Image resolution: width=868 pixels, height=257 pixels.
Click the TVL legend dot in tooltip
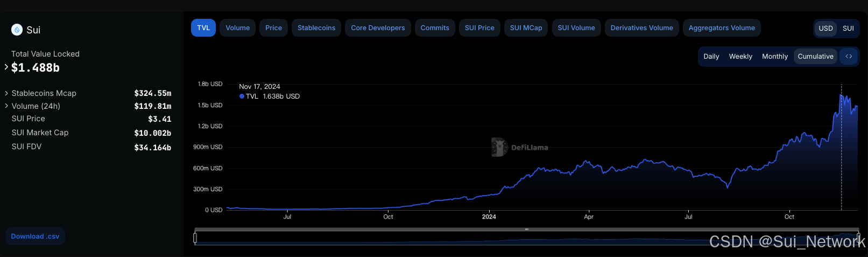pyautogui.click(x=242, y=96)
